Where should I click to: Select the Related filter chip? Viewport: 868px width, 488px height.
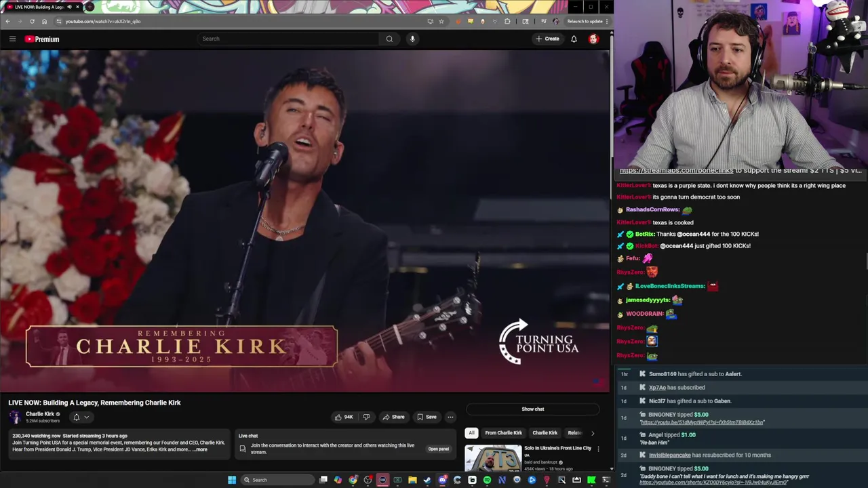tap(575, 433)
